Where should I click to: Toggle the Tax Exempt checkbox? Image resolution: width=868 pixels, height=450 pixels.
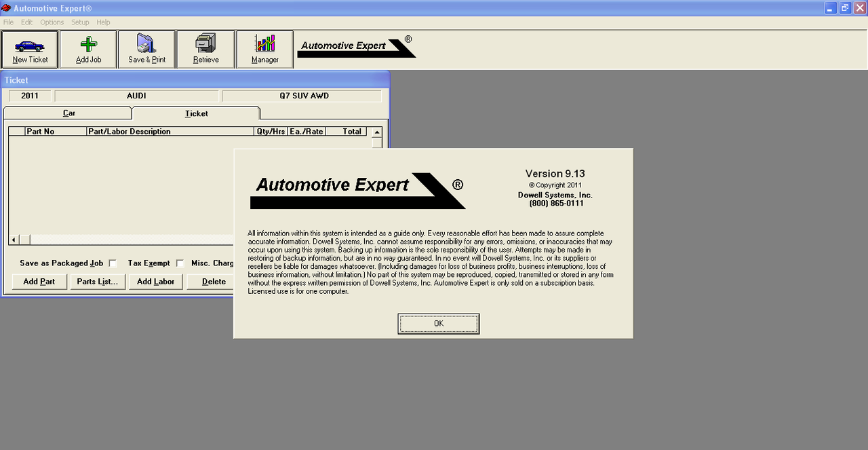coord(180,263)
